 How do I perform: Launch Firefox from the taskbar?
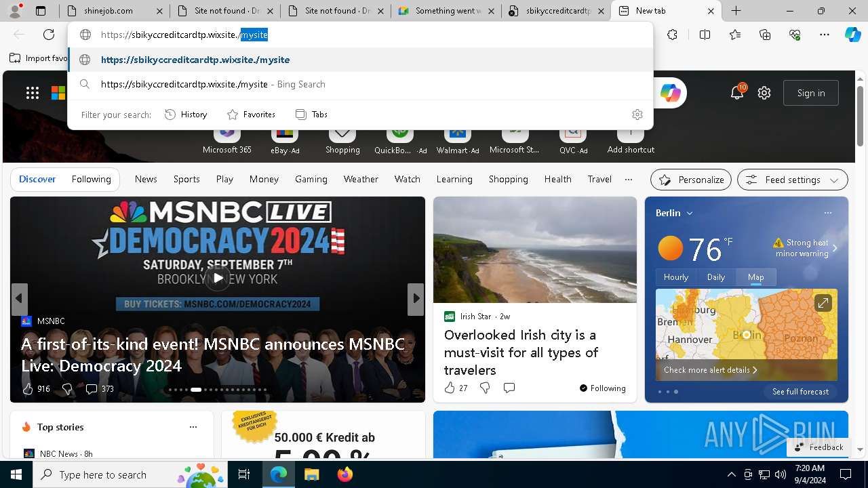pyautogui.click(x=345, y=474)
